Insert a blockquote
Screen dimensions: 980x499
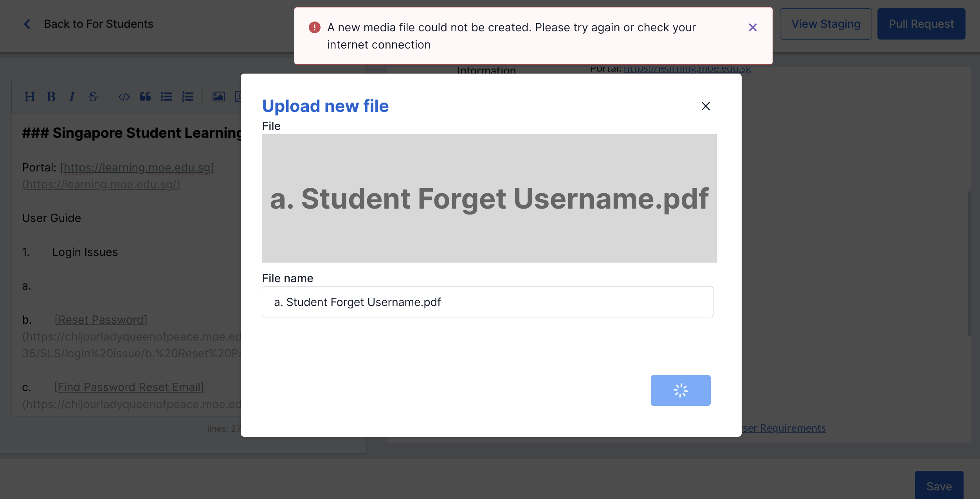pos(145,97)
